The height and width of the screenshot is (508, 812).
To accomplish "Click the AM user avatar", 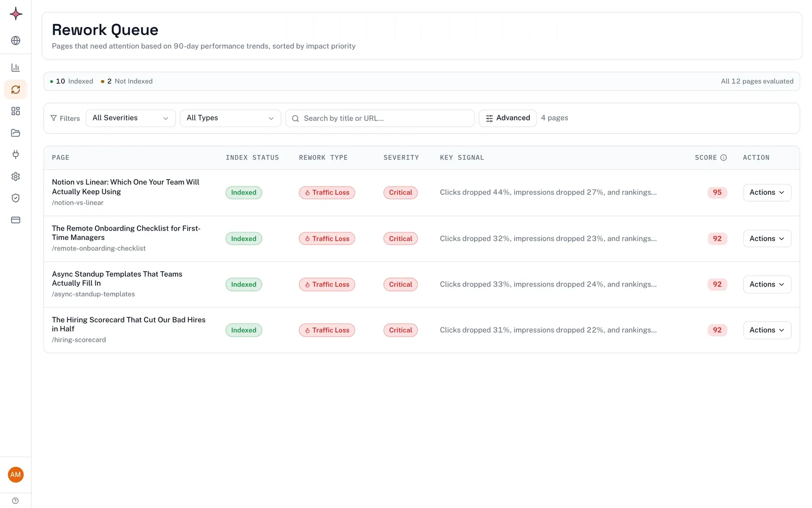I will click(16, 474).
